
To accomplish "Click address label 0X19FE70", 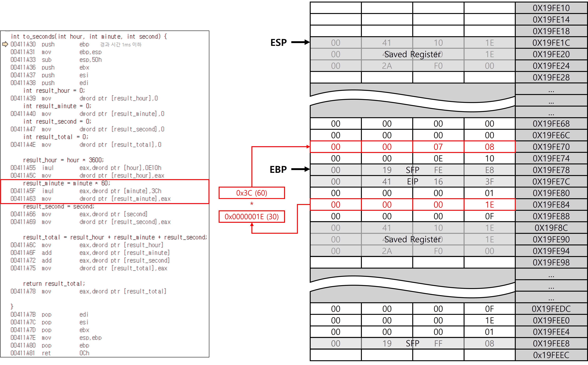I will (x=551, y=147).
